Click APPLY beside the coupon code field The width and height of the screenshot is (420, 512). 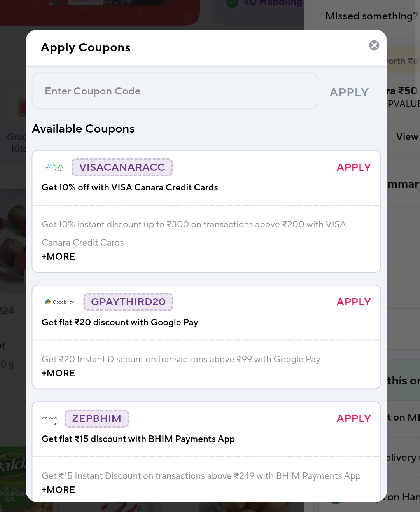click(349, 92)
